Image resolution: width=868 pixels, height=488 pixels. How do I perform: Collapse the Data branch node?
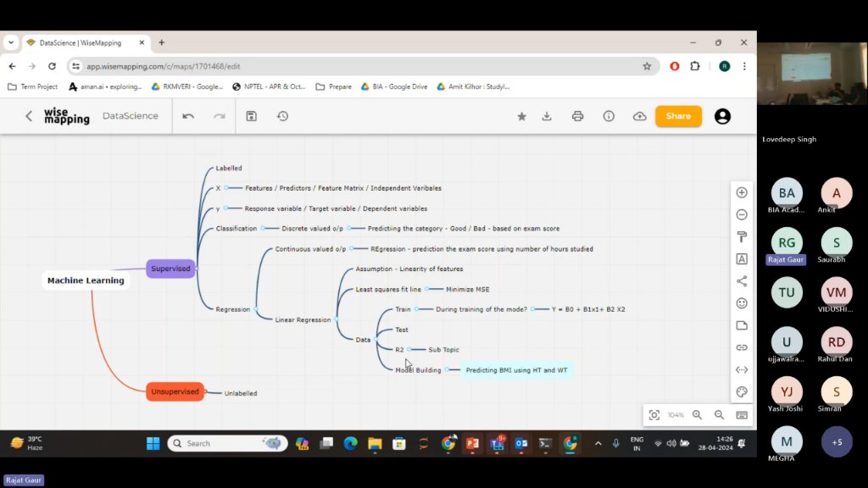pyautogui.click(x=376, y=340)
